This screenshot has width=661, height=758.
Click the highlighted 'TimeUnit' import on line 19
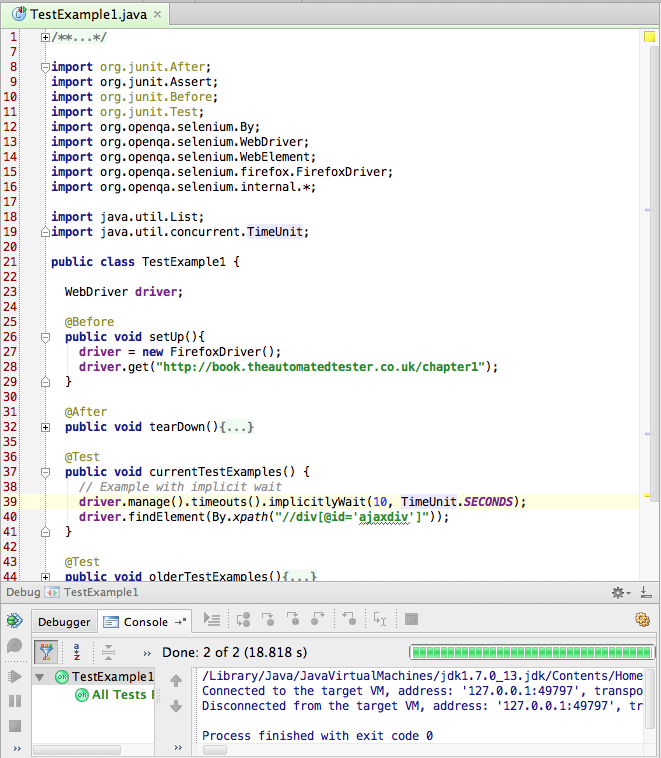point(275,232)
